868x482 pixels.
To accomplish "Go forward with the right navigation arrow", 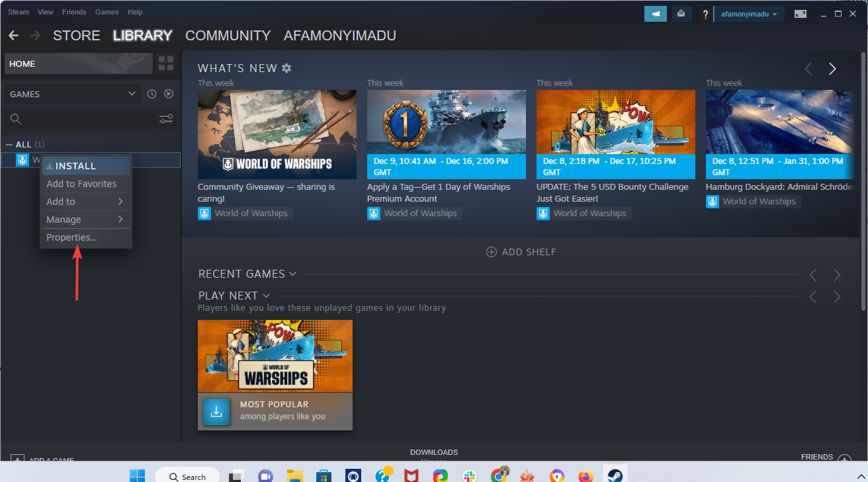I will 35,35.
